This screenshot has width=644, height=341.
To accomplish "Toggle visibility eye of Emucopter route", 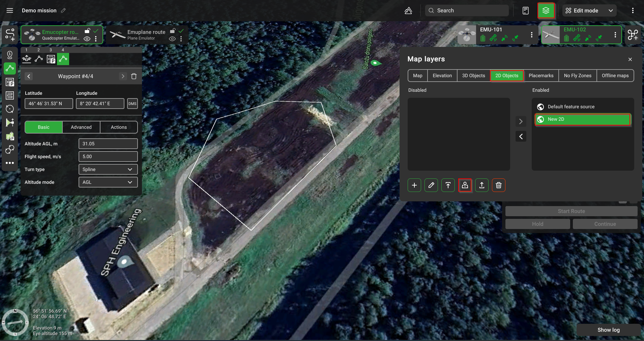I will [87, 39].
